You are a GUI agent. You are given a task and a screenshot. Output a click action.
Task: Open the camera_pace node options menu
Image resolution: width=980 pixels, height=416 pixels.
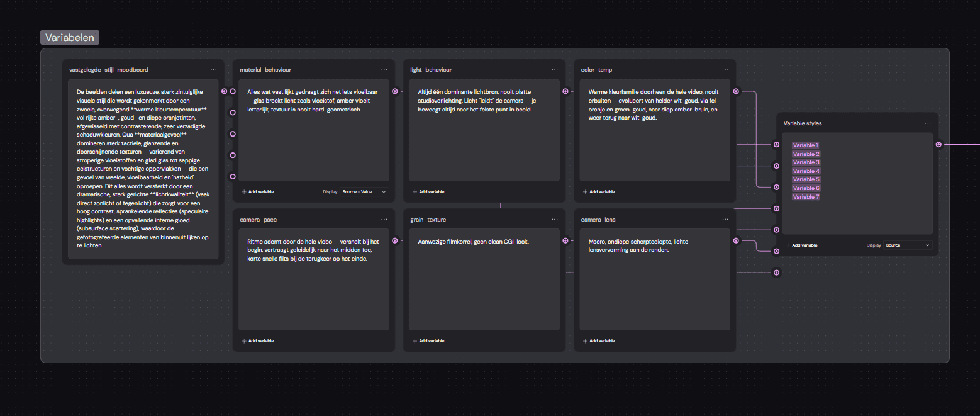[x=384, y=220]
